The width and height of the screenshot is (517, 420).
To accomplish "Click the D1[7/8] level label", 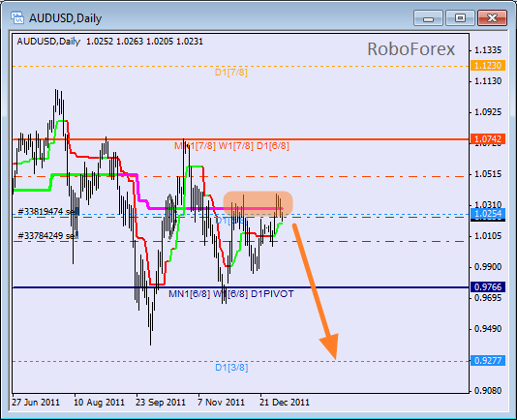I will tap(231, 73).
